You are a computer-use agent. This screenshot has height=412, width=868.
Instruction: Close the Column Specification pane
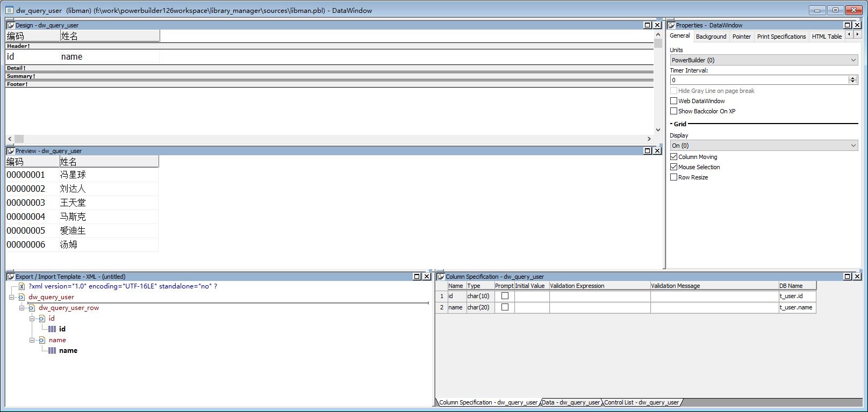857,277
